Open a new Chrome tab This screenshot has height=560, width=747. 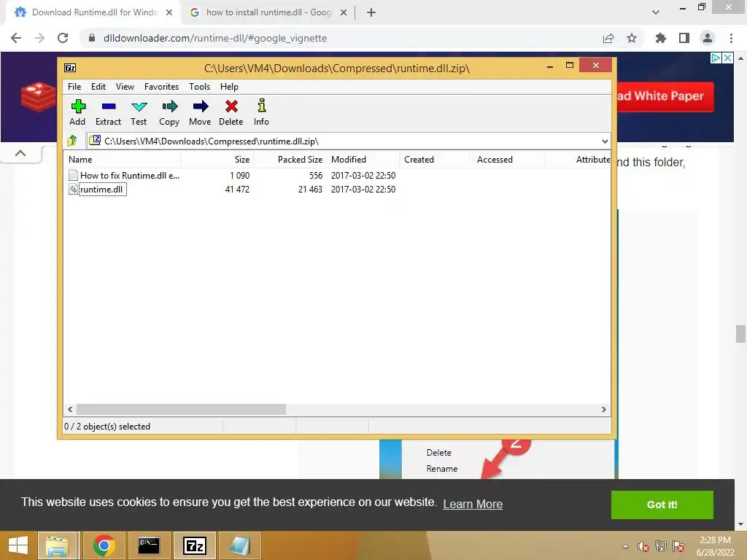pyautogui.click(x=371, y=12)
